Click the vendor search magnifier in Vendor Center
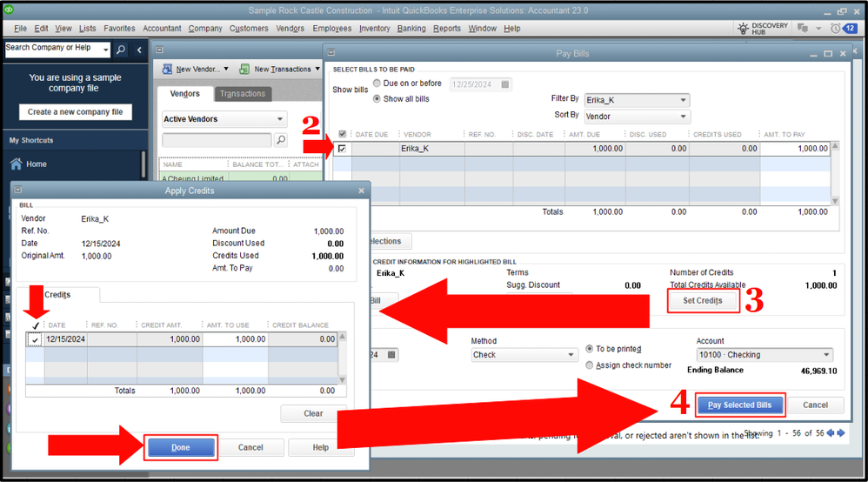 click(281, 139)
